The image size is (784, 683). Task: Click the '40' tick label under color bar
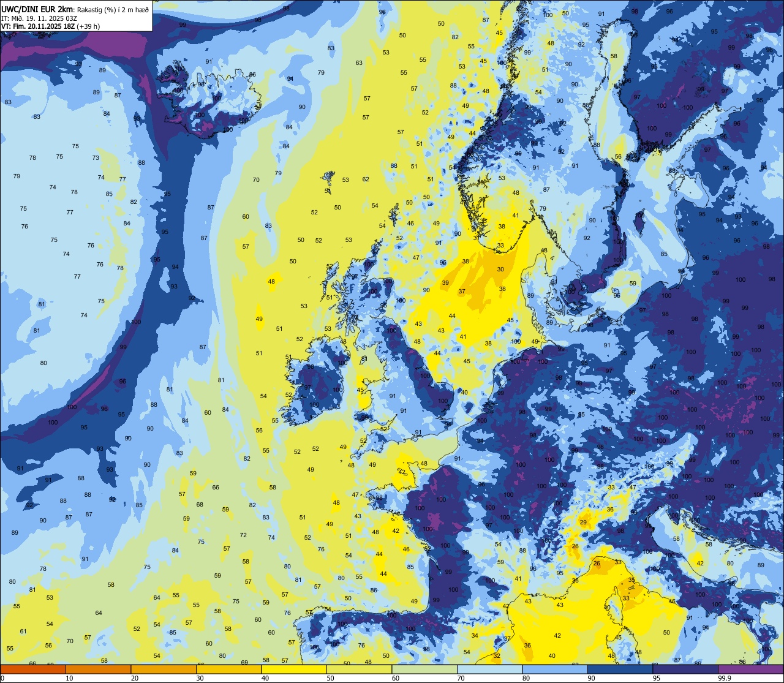(x=265, y=678)
